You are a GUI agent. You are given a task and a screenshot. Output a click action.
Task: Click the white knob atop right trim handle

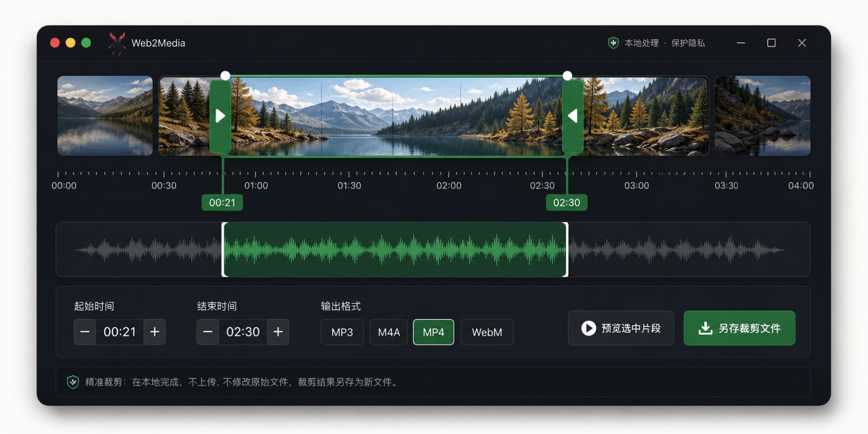pos(567,76)
